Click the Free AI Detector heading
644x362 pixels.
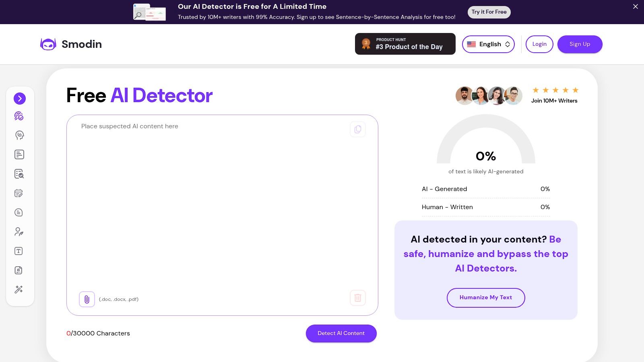pos(139,95)
